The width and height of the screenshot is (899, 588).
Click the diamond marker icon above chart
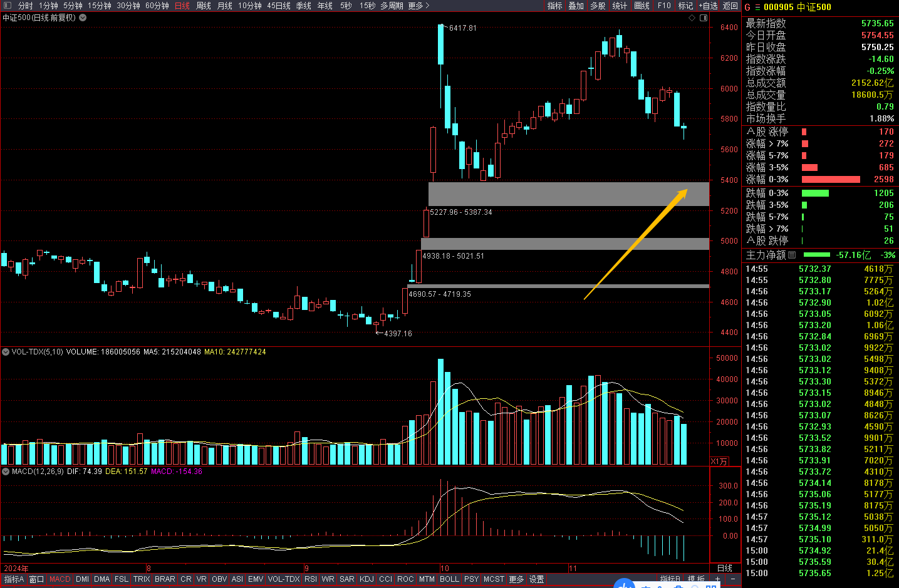click(x=692, y=18)
